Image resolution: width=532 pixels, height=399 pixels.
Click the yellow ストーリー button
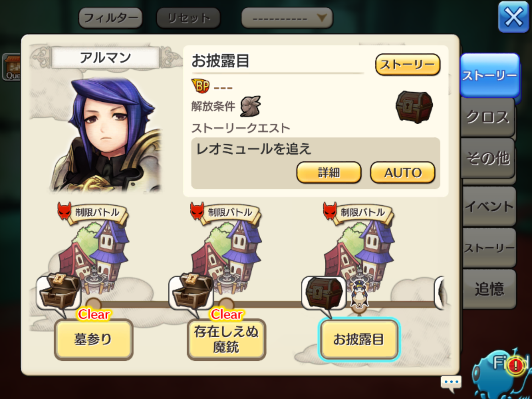coord(408,65)
